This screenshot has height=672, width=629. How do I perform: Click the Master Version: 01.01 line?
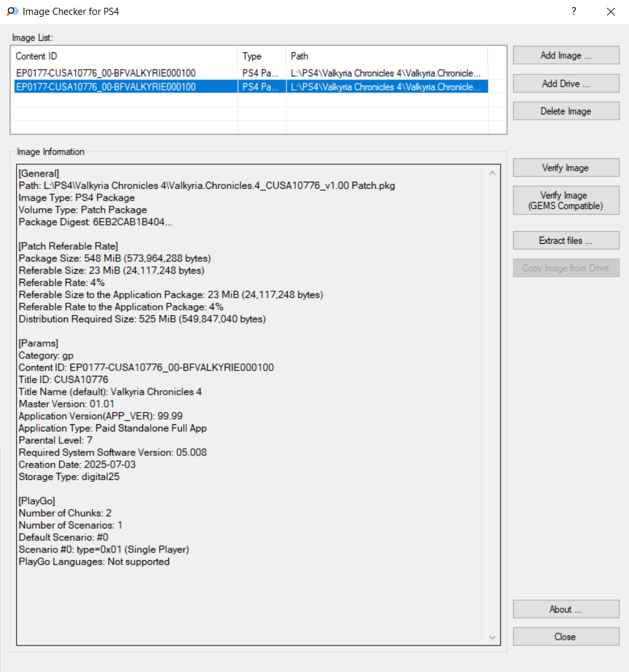point(67,404)
